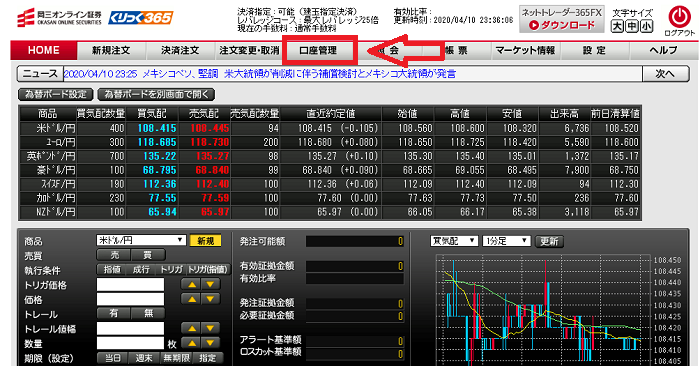
Task: Open the 1分足 timeframe dropdown
Action: (x=507, y=241)
